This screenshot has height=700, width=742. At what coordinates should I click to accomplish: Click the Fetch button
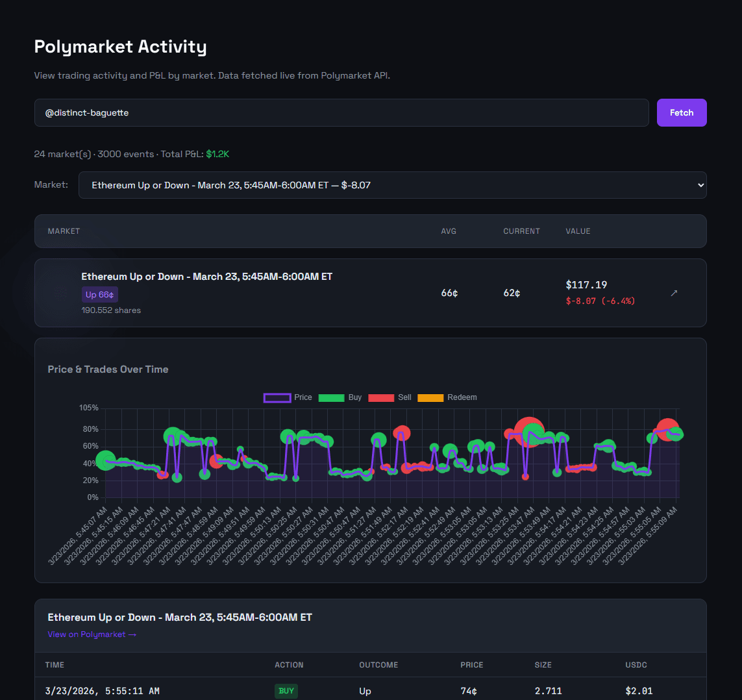[681, 112]
